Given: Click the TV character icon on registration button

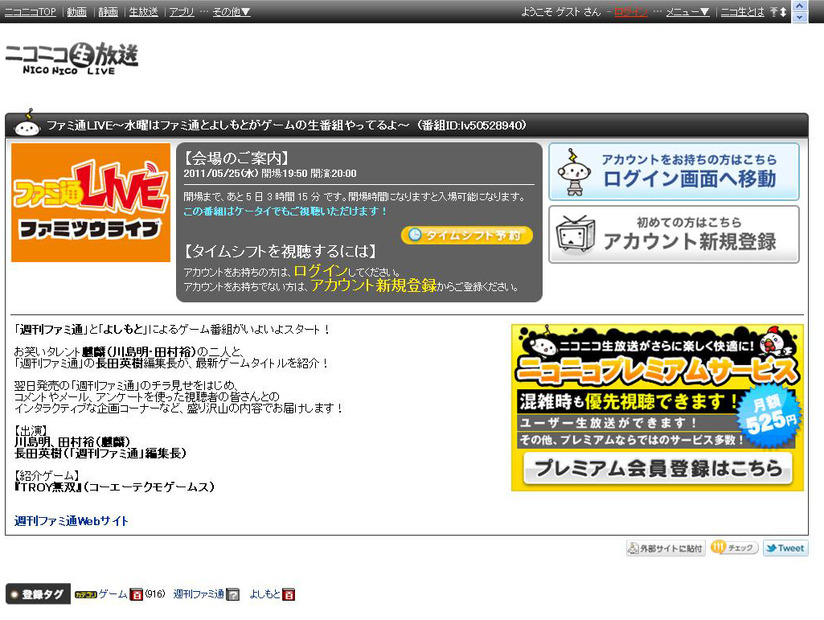Looking at the screenshot, I should [x=575, y=235].
